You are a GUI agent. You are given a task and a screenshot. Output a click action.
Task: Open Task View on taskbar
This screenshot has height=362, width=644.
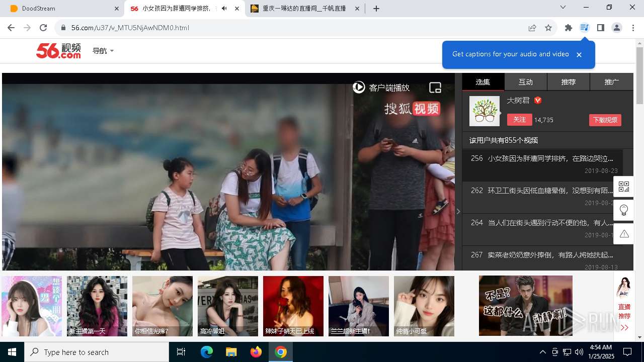click(181, 352)
